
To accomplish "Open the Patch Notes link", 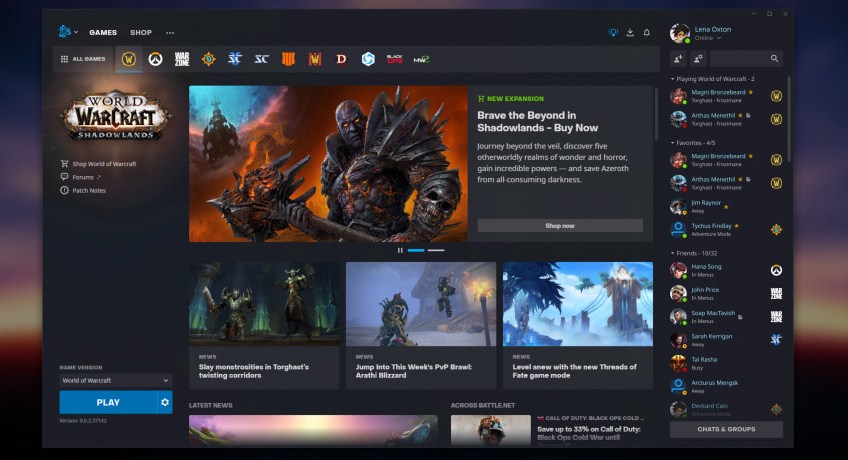I will (83, 190).
